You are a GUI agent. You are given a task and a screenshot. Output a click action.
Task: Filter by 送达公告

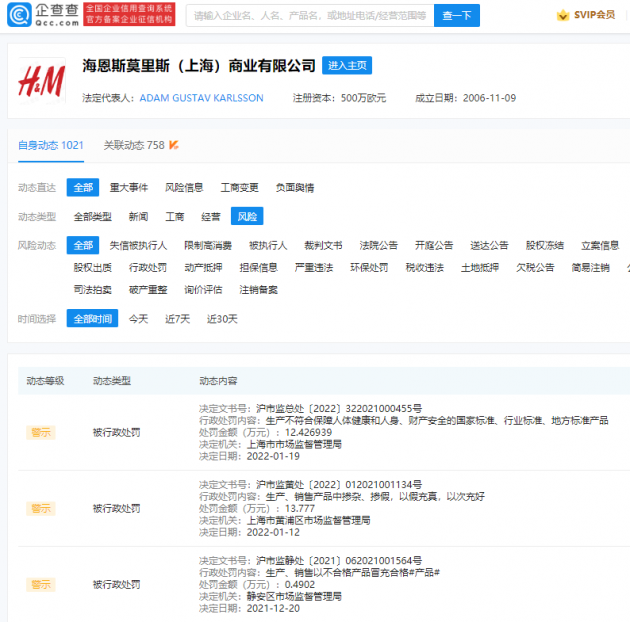[x=489, y=246]
